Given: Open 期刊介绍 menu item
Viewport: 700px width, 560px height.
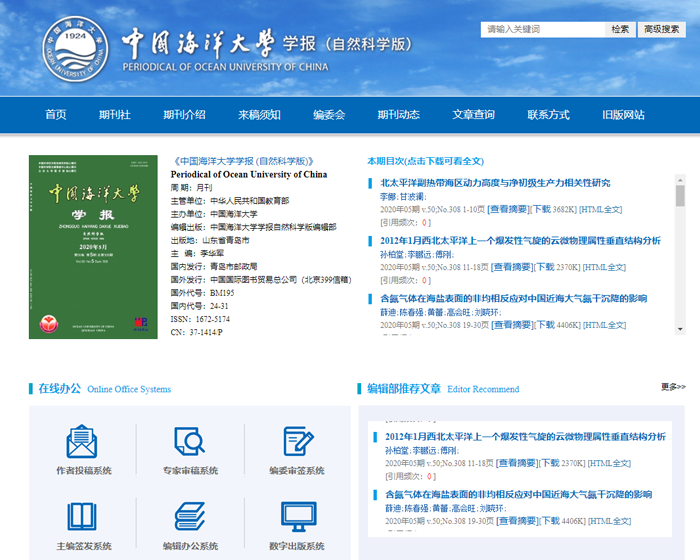Looking at the screenshot, I should coord(184,115).
